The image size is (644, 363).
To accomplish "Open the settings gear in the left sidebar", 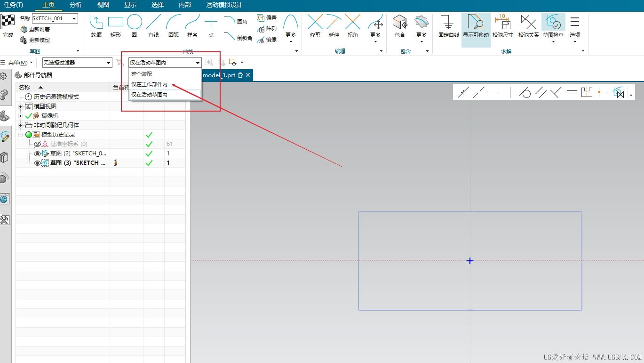I will click(x=3, y=76).
